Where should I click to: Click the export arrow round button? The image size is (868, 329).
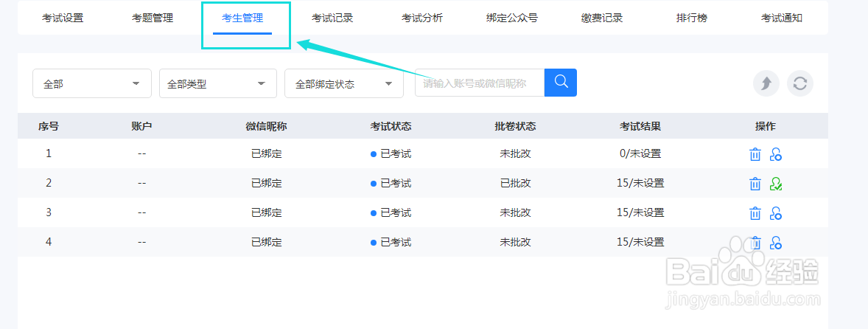766,83
